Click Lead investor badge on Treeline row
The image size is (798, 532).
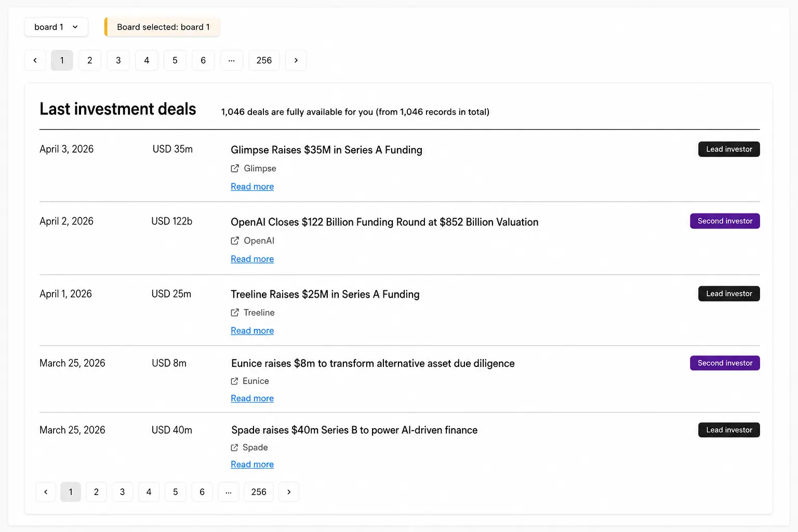coord(729,294)
